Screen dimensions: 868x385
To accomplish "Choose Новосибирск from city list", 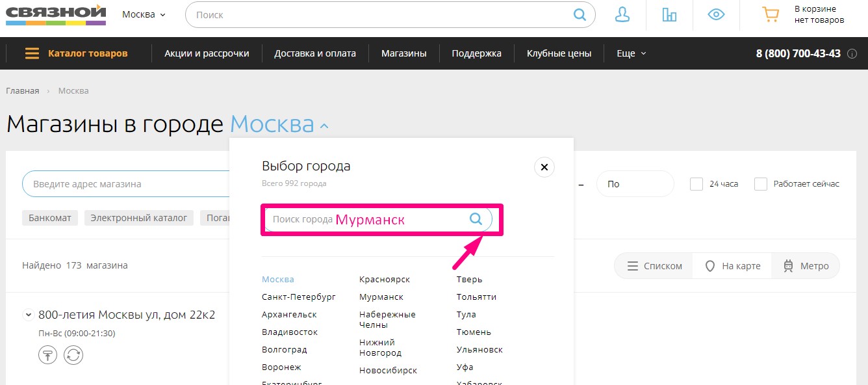I will (x=388, y=370).
